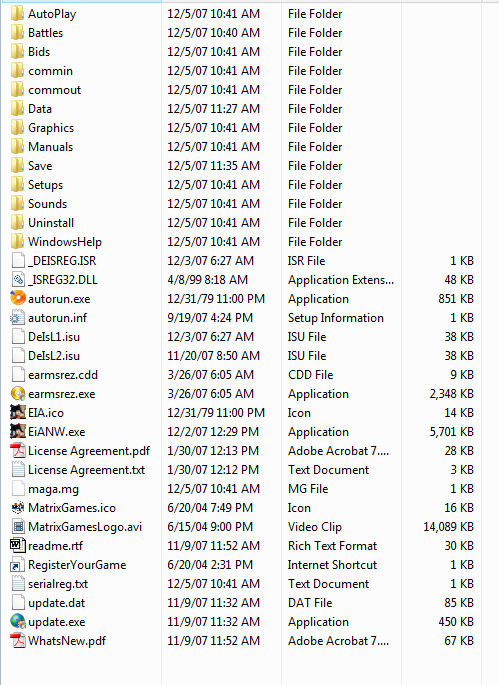Select License Agreement.pdf Acrobat icon
This screenshot has width=499, height=685.
(x=18, y=450)
